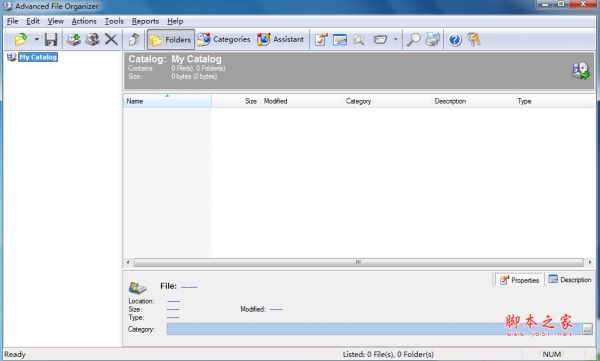Viewport: 600px width, 361px height.
Task: Click the ellipsis button beside Category field
Action: [x=587, y=329]
